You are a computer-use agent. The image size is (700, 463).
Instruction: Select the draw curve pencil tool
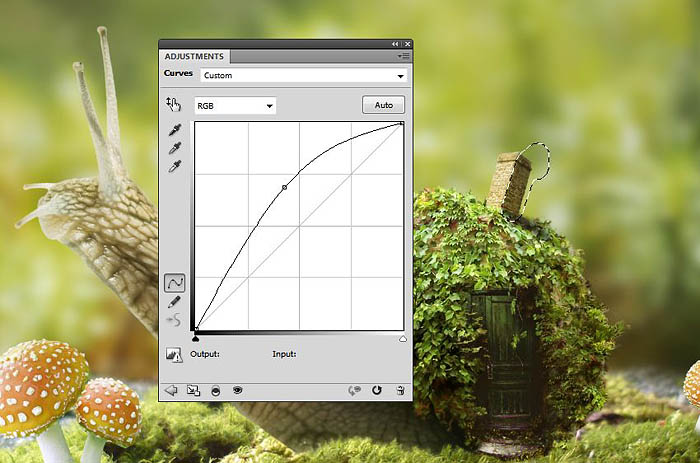point(175,302)
